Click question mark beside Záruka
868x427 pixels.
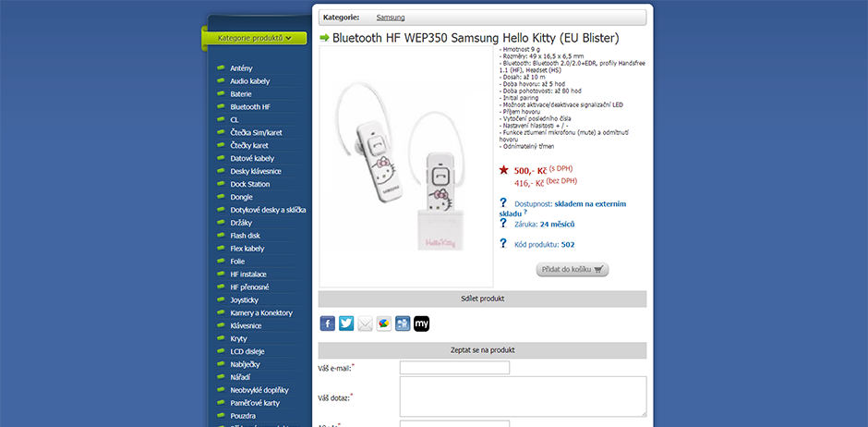tap(503, 223)
